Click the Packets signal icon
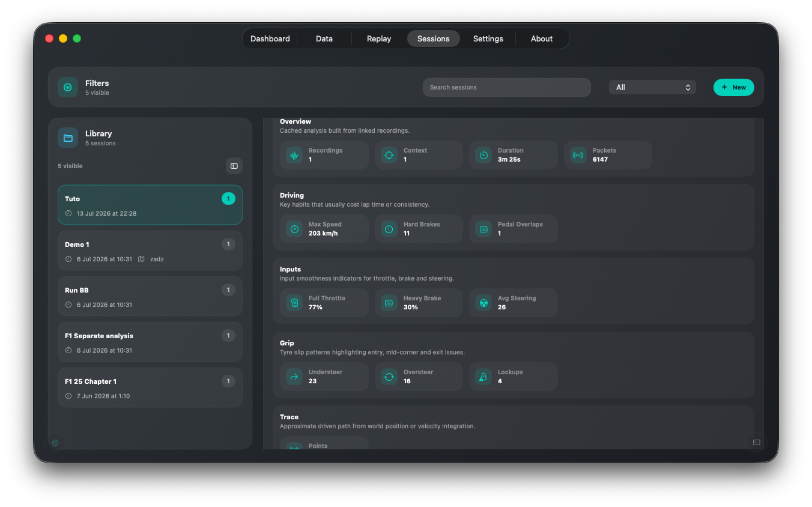 pos(578,155)
